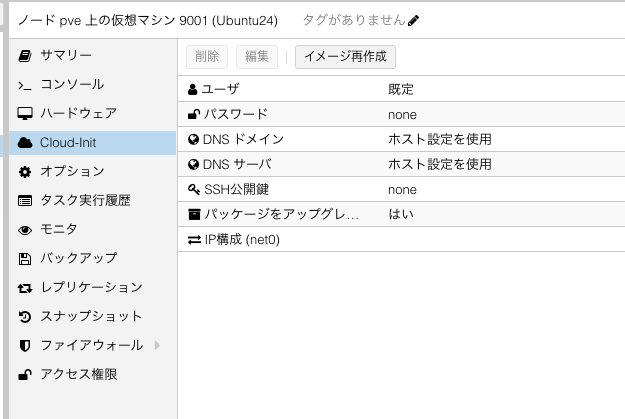This screenshot has height=419, width=625.
Task: Open レプリケーション section
Action: [92, 287]
